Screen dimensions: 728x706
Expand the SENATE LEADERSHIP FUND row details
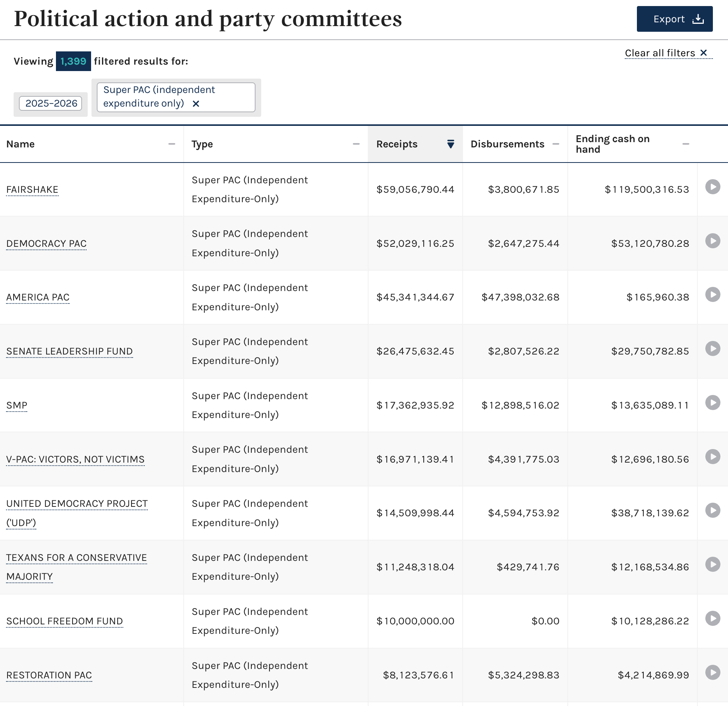713,348
